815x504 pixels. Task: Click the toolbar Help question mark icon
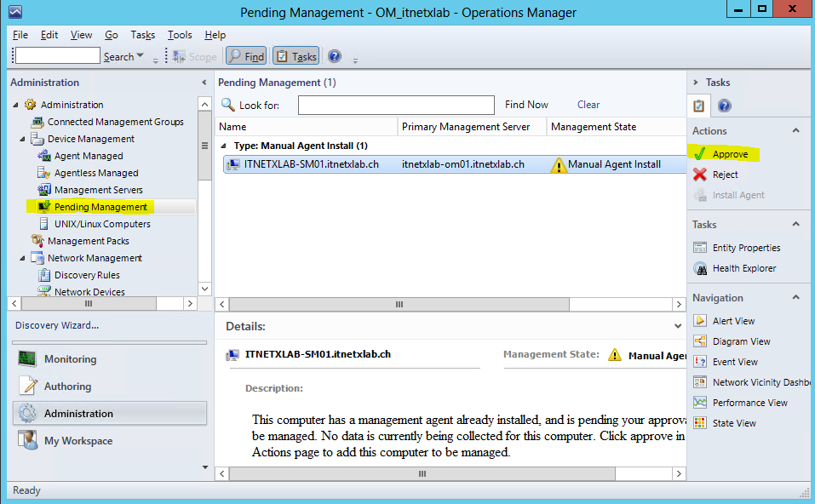point(335,56)
